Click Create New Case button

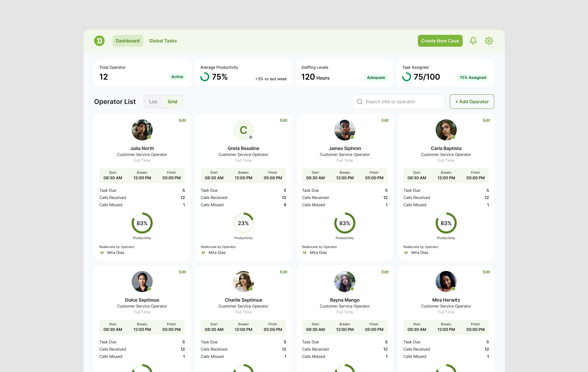coord(440,41)
